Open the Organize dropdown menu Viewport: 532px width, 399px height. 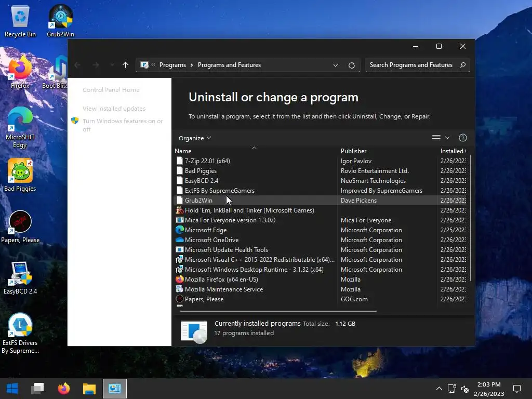click(195, 138)
